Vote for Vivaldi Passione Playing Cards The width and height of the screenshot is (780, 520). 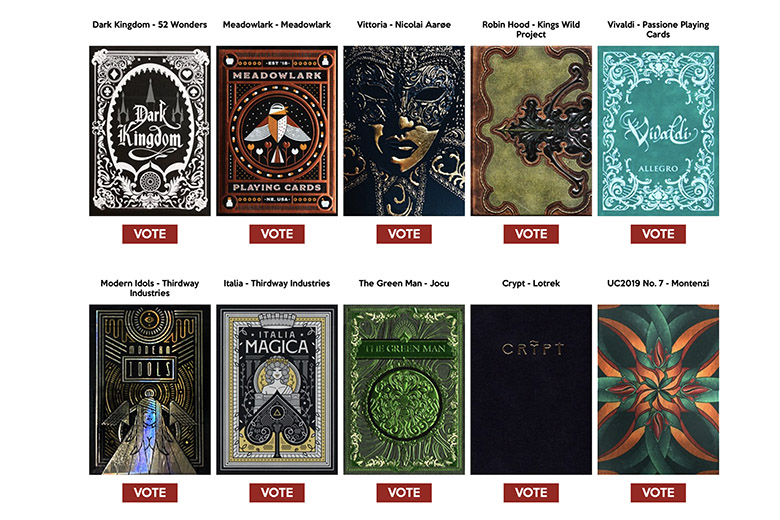point(658,234)
